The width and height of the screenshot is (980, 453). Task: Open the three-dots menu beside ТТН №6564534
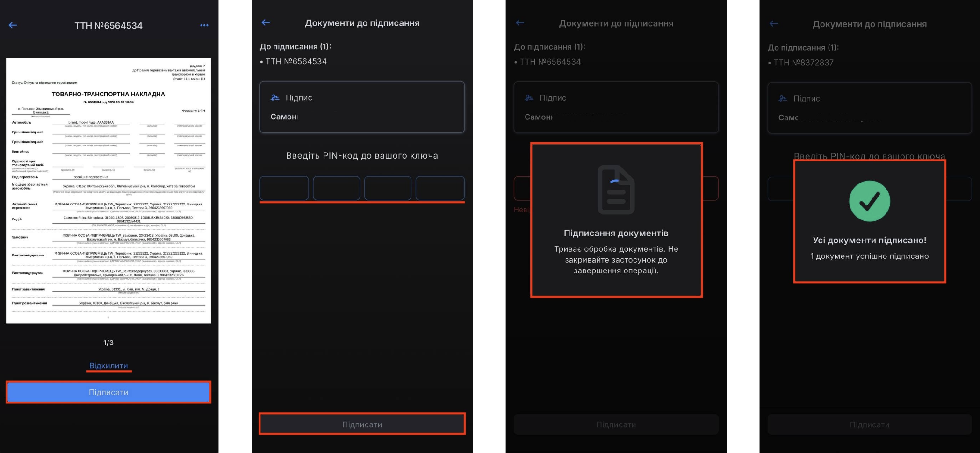204,25
